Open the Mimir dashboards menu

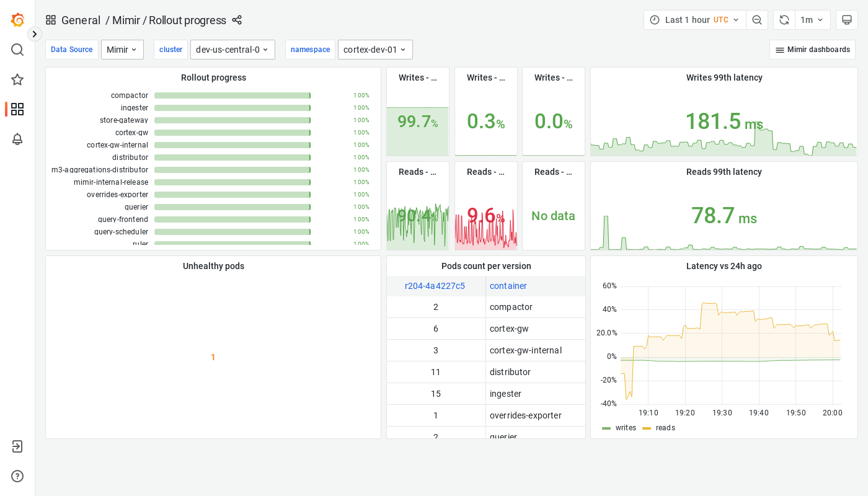(812, 49)
